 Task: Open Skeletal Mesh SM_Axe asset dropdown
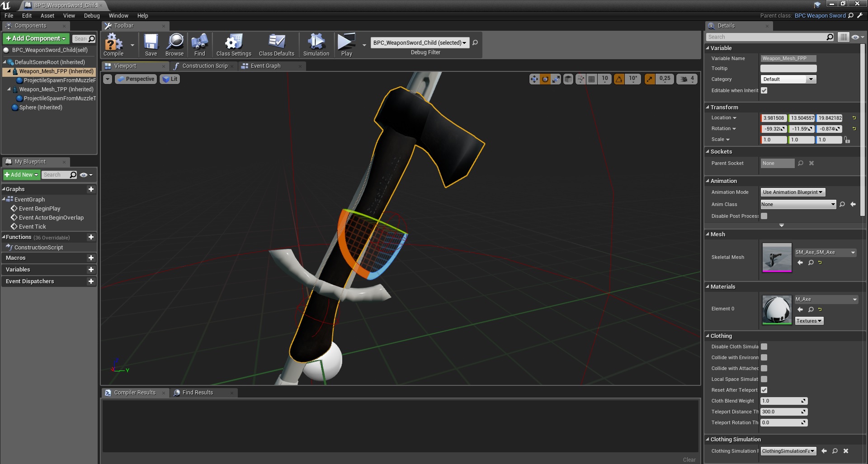pyautogui.click(x=825, y=253)
